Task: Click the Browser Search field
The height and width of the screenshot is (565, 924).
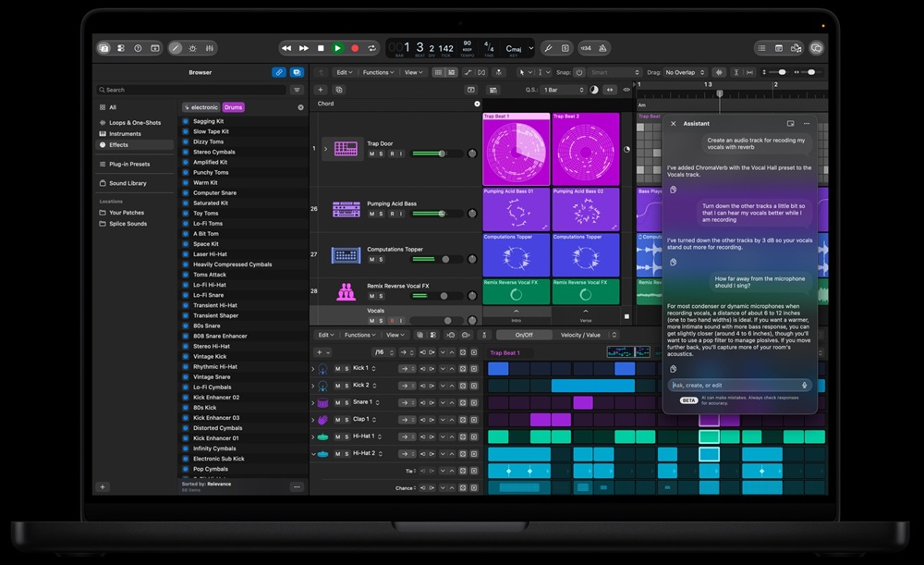Action: 191,90
